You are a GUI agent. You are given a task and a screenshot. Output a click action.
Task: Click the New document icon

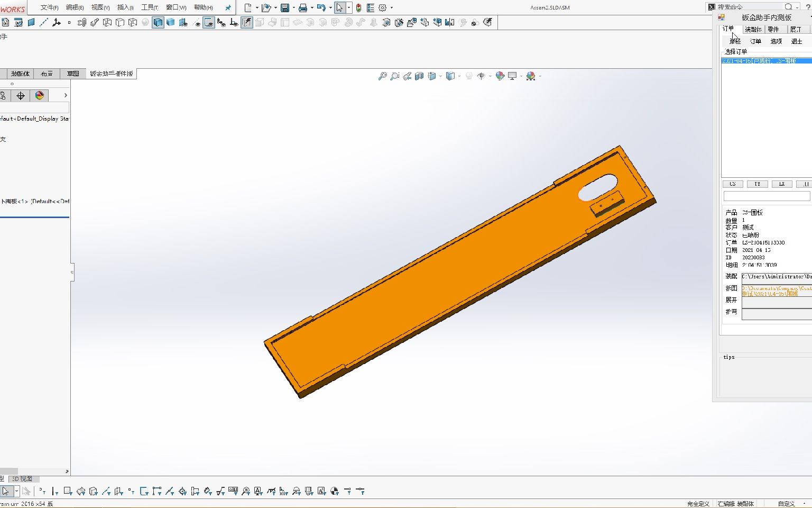[x=247, y=7]
